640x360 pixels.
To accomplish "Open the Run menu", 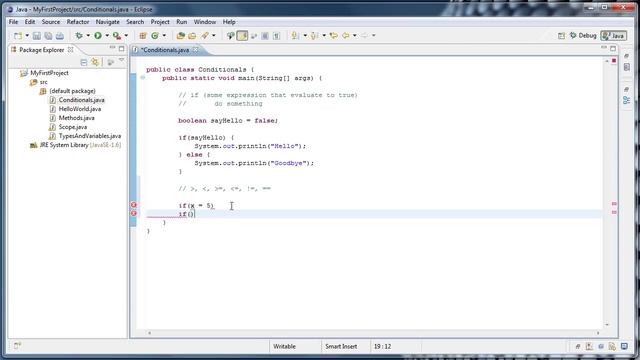I will click(182, 22).
